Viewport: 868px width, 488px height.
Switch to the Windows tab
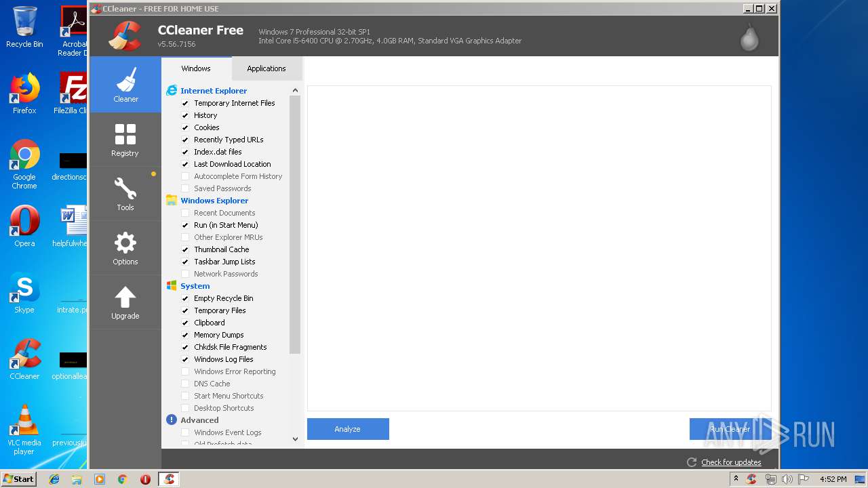(196, 68)
